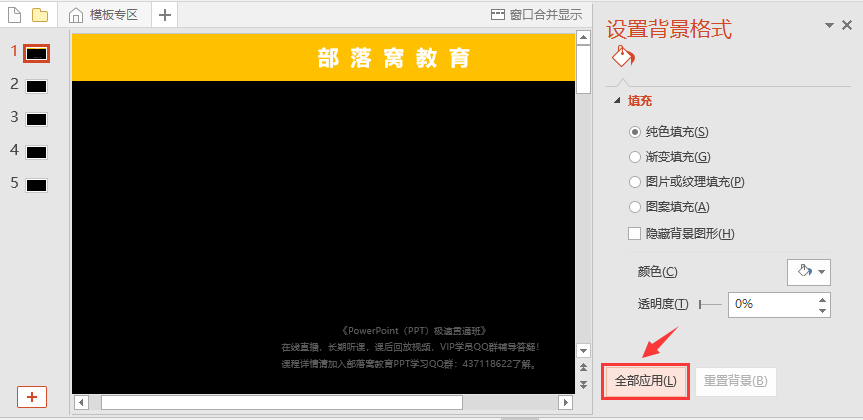Collapse the 填充 section
This screenshot has width=863, height=420.
point(617,101)
